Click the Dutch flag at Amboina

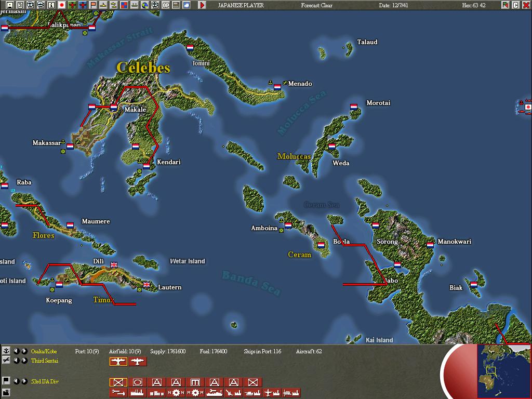coord(288,225)
